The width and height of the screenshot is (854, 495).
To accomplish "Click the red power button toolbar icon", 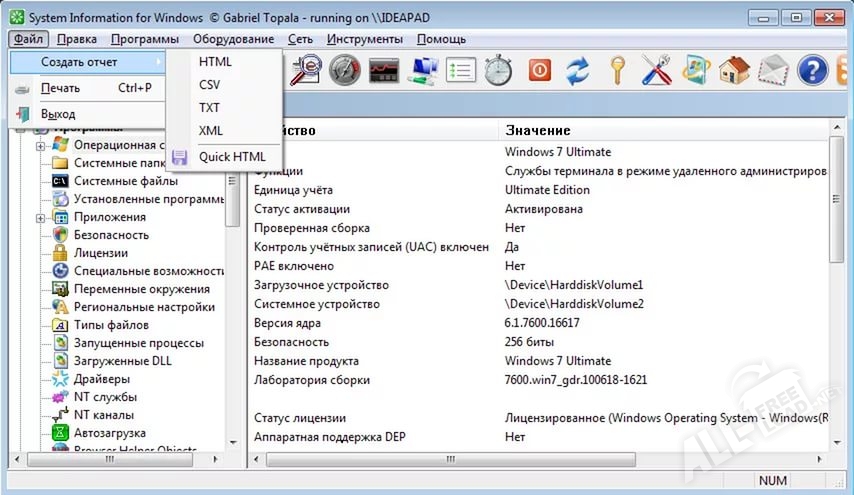I will pos(539,71).
